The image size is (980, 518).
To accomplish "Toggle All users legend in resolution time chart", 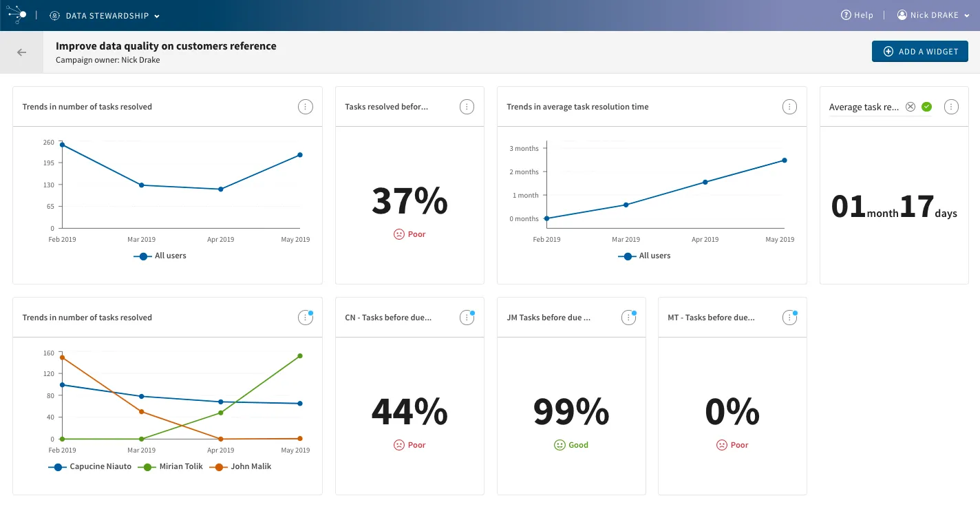I will coord(645,256).
